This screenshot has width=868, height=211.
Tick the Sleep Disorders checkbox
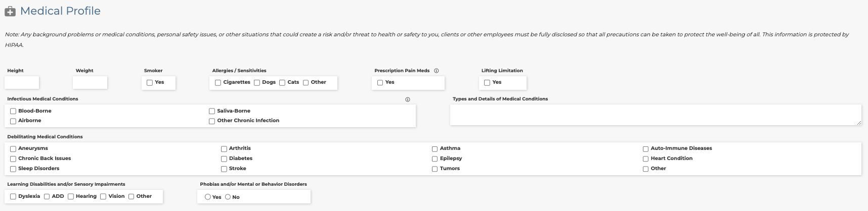click(x=13, y=169)
